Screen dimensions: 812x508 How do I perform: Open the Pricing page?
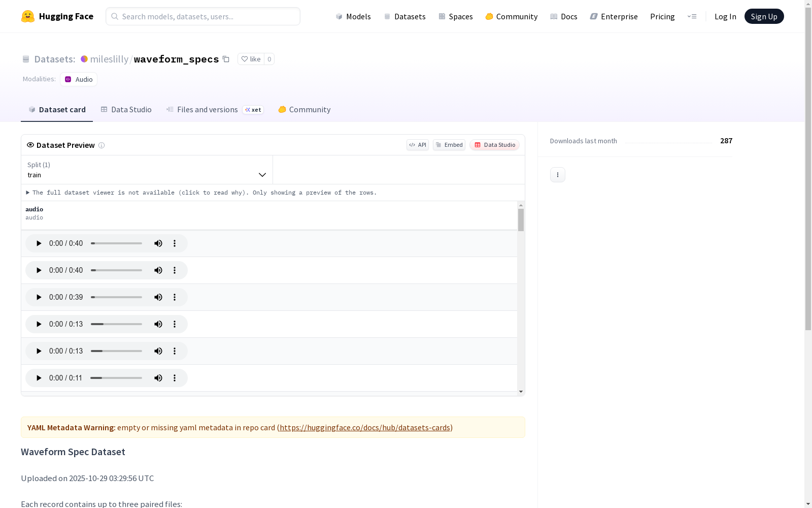(x=662, y=16)
